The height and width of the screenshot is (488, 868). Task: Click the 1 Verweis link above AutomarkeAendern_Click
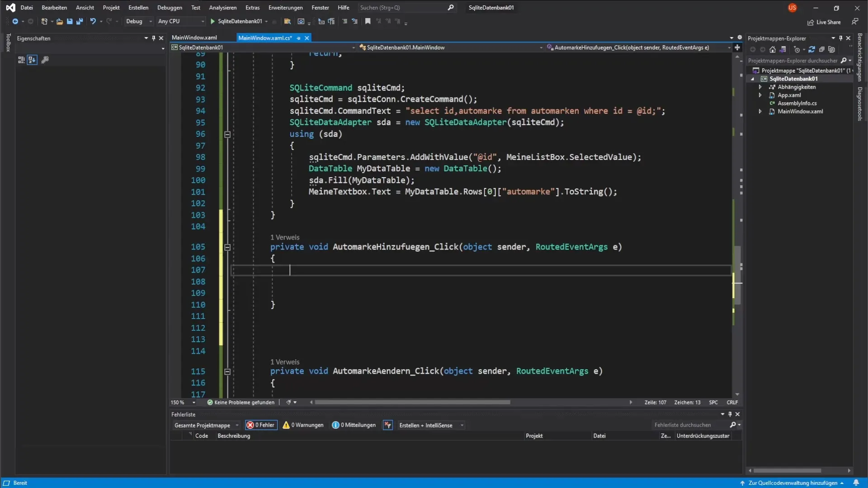285,362
